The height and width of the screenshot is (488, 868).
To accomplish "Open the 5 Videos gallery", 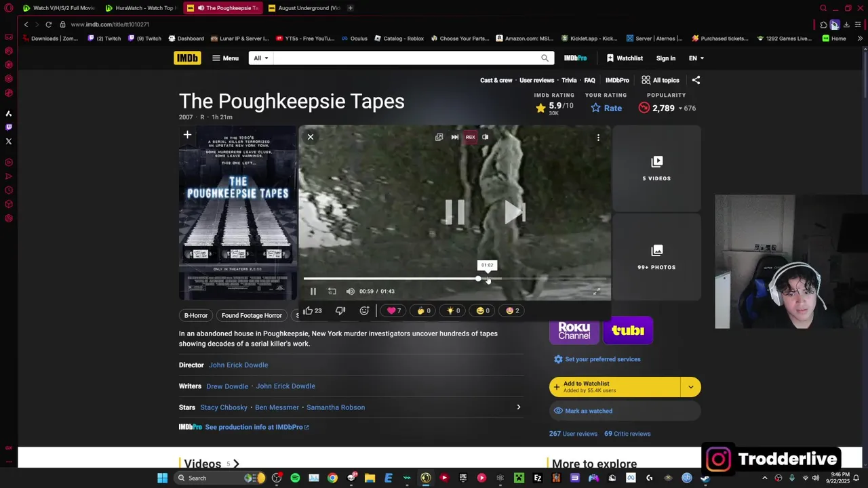I will click(656, 169).
